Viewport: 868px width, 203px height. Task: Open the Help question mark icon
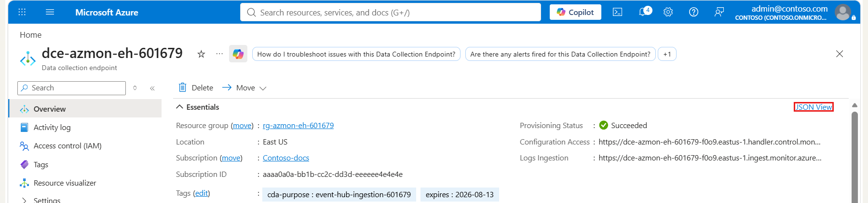(x=693, y=12)
